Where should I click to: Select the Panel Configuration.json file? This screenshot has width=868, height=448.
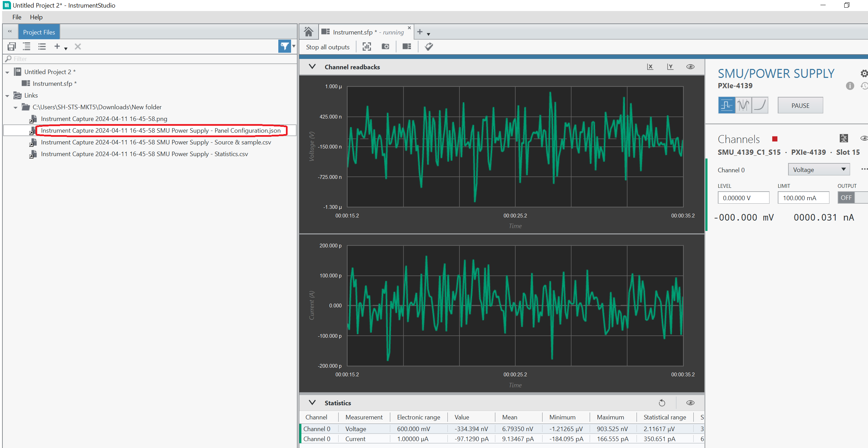[161, 131]
